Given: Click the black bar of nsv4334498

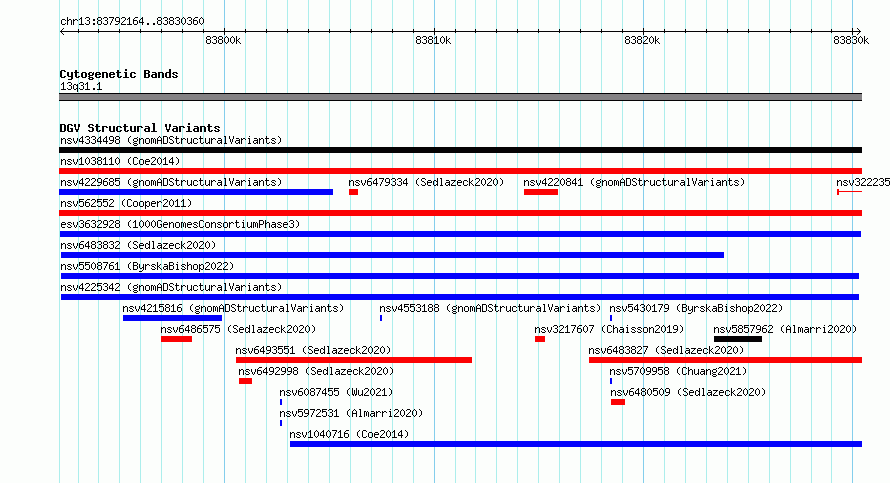Looking at the screenshot, I should coord(460,150).
